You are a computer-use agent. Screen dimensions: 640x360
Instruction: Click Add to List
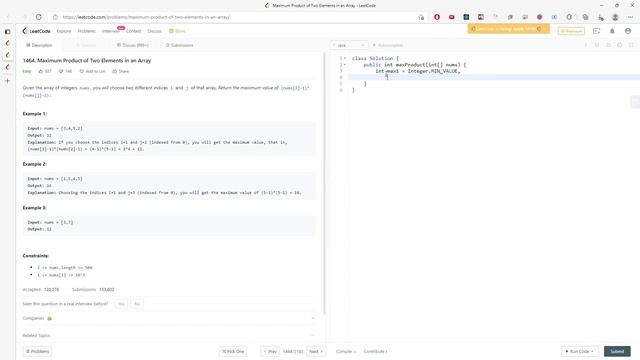[x=92, y=71]
